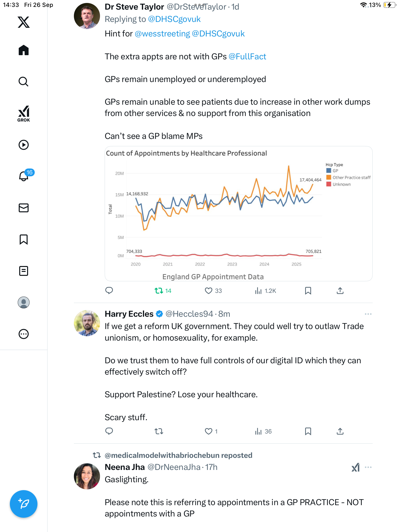Compose a new post
The height and width of the screenshot is (532, 399).
tap(24, 504)
